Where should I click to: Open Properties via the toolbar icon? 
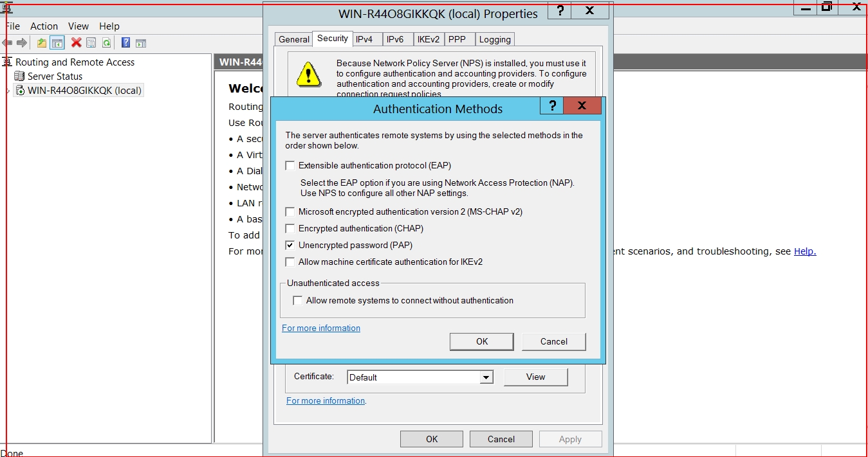[x=91, y=43]
